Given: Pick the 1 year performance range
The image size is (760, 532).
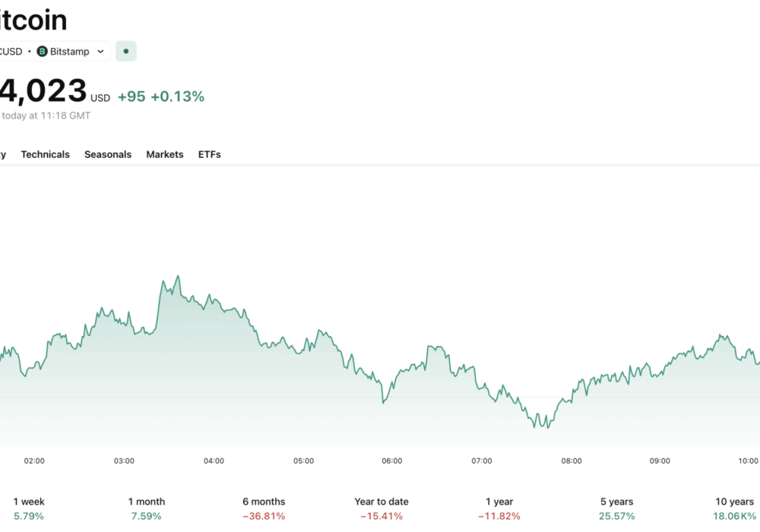Looking at the screenshot, I should (x=499, y=508).
